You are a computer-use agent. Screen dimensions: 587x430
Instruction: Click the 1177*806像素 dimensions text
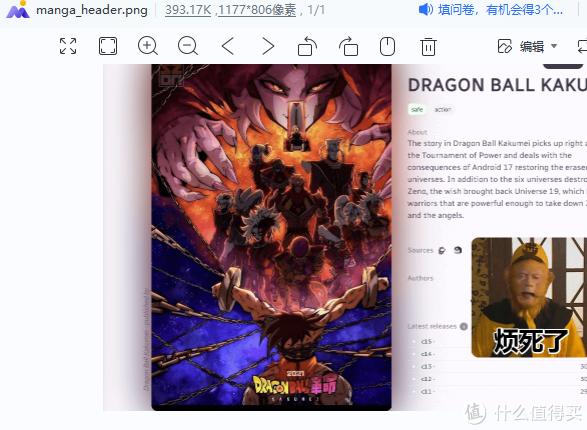257,10
